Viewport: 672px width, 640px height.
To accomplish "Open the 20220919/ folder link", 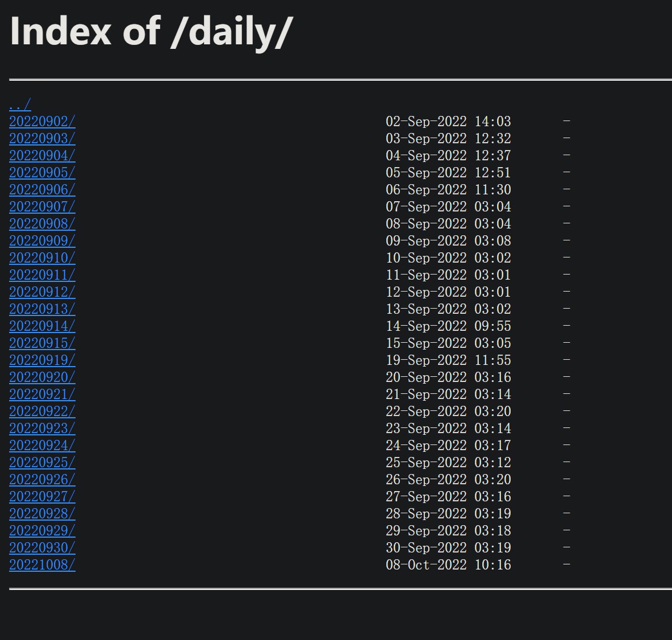I will coord(43,360).
